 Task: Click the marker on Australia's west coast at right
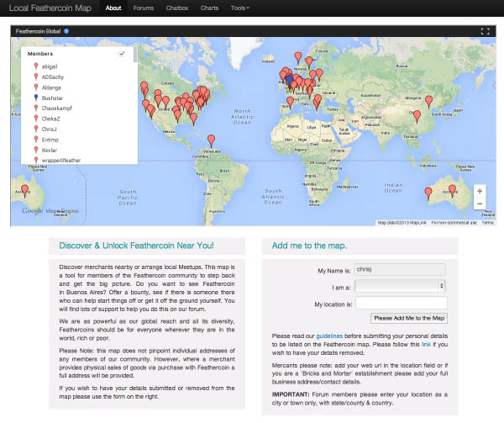coord(428,193)
